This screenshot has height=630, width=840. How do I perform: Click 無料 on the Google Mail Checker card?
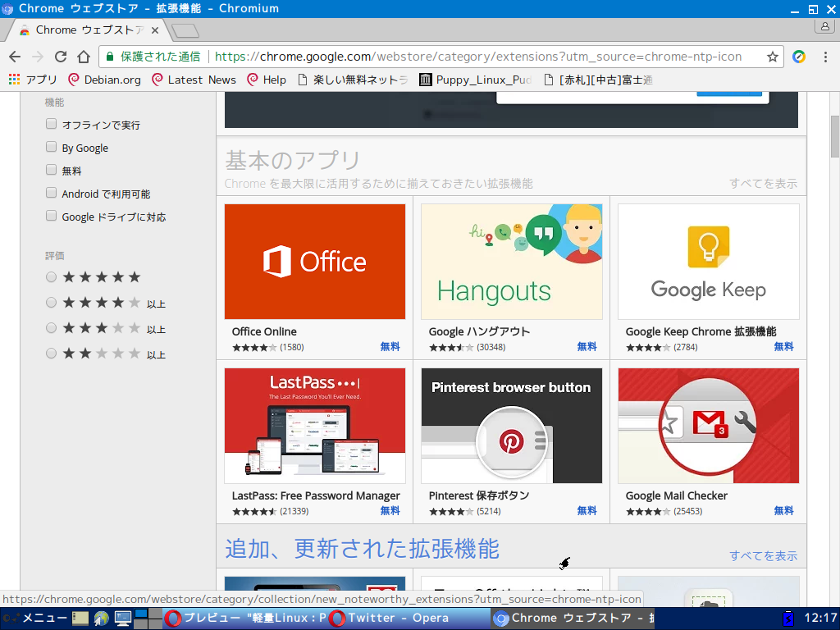click(783, 510)
